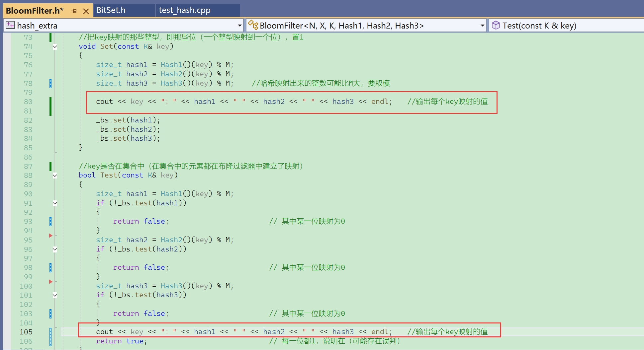The height and width of the screenshot is (350, 644).
Task: Select the BloomFilter.h* tab
Action: 35,11
